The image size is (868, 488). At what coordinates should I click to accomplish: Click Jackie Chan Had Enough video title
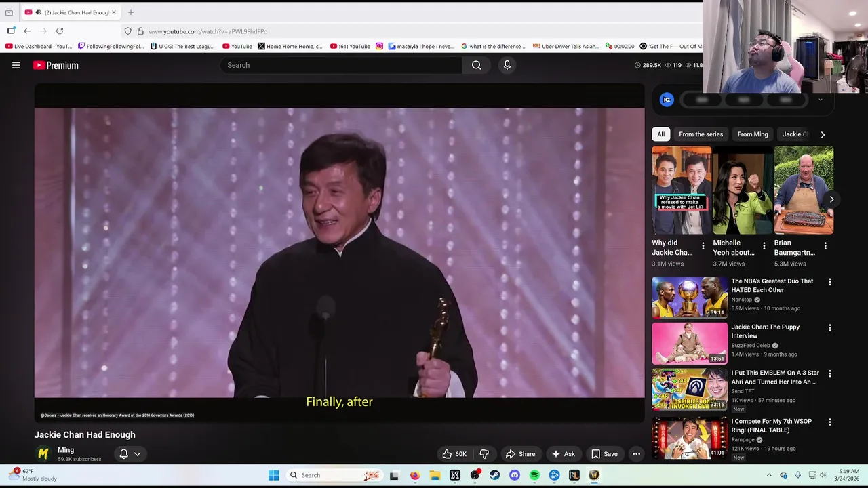pos(85,434)
